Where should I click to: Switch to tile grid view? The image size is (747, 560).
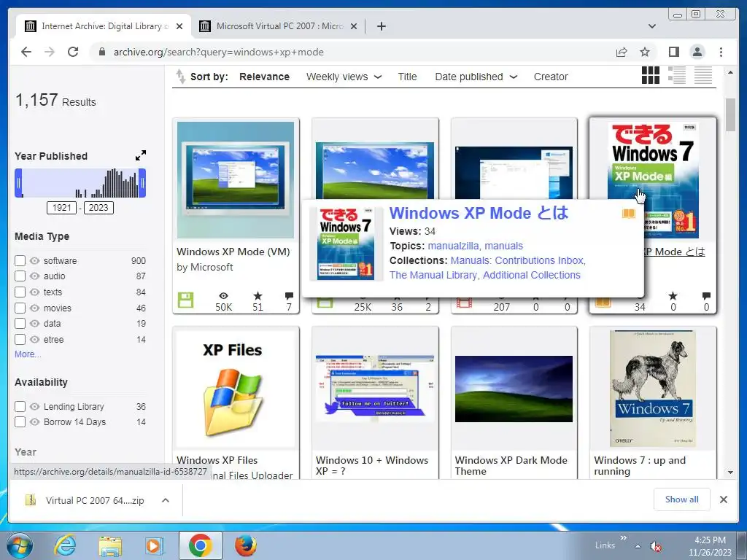point(650,75)
